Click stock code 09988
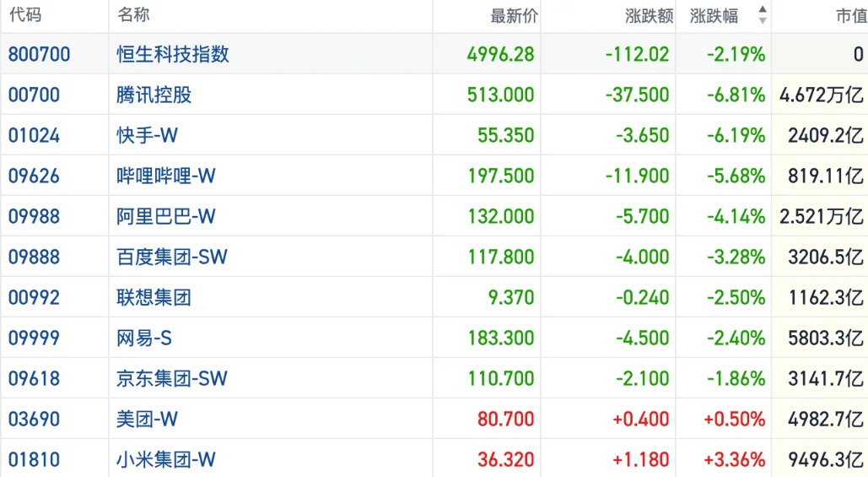This screenshot has height=477, width=868. point(35,216)
